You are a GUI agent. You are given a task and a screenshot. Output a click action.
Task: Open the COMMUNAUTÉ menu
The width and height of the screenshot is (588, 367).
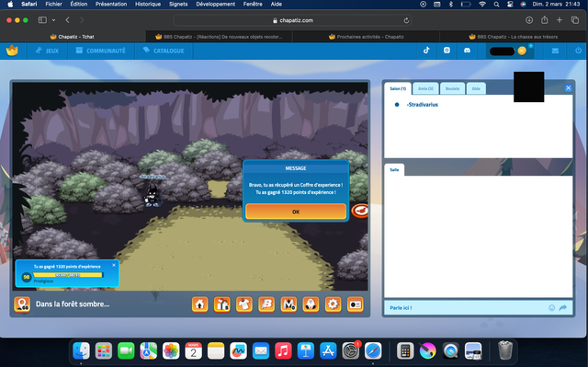(x=100, y=51)
